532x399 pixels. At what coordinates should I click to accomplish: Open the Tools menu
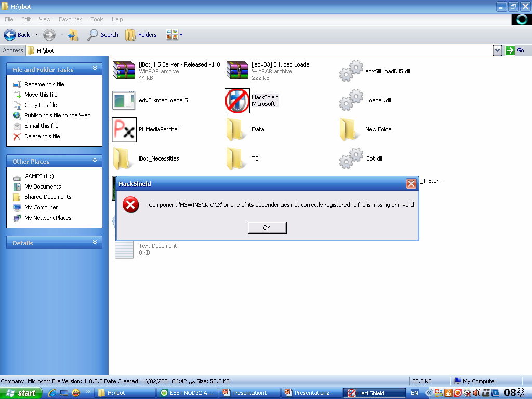(x=97, y=19)
